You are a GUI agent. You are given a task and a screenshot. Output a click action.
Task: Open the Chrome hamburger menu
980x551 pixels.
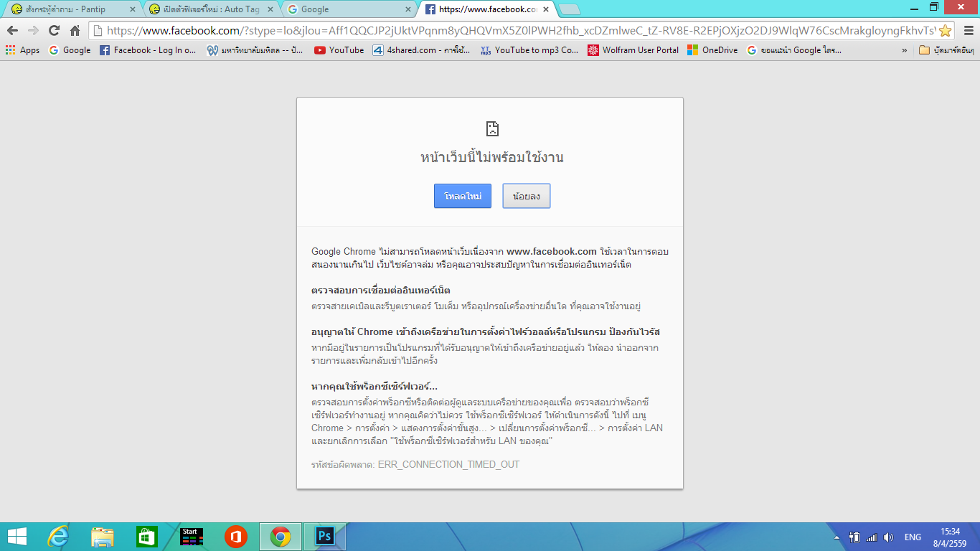[968, 31]
